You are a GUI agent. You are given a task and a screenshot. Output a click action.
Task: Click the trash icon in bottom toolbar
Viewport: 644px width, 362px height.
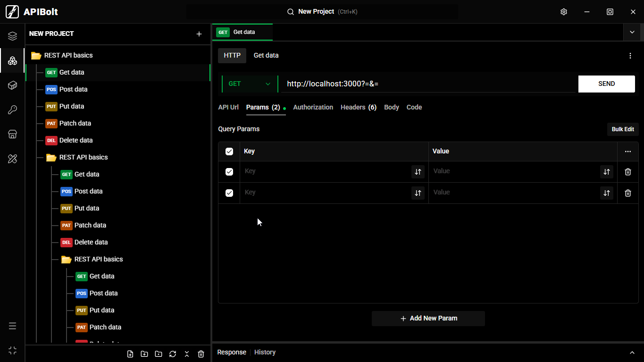tap(201, 354)
